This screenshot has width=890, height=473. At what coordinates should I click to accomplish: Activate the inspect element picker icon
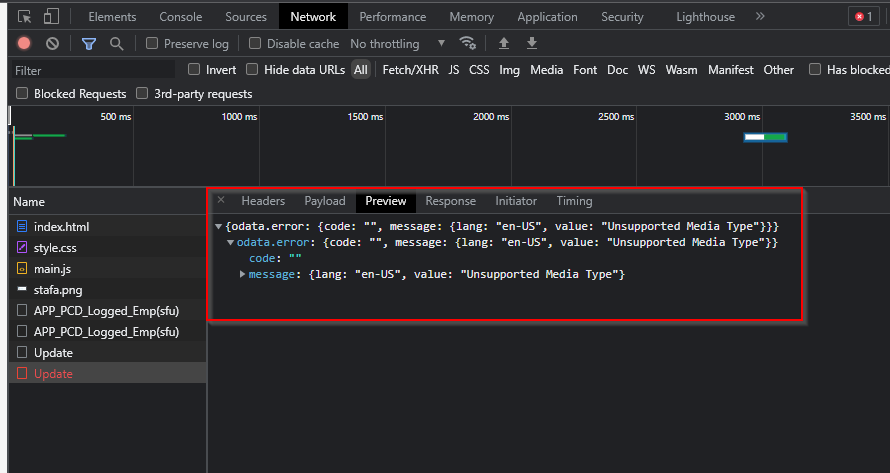click(x=24, y=16)
